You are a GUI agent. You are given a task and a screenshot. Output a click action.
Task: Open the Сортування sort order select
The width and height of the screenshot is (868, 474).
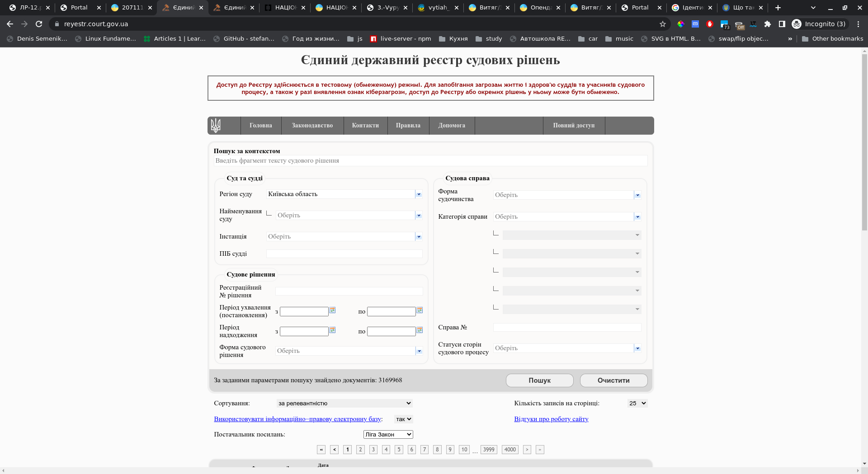[x=344, y=403]
